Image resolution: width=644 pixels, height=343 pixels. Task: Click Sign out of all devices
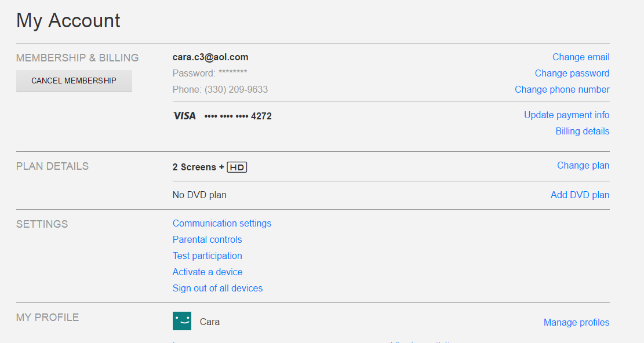(217, 288)
